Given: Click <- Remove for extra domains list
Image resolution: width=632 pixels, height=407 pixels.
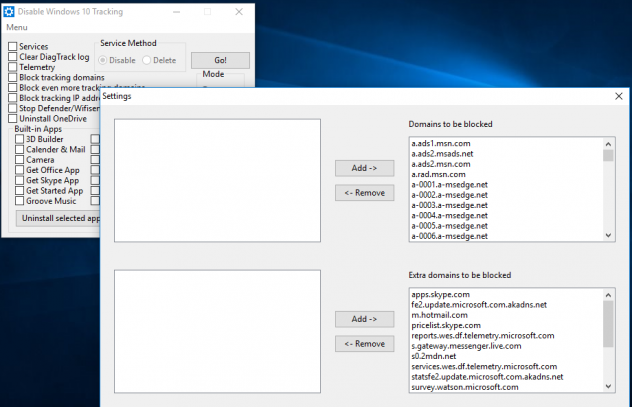Looking at the screenshot, I should pyautogui.click(x=364, y=344).
